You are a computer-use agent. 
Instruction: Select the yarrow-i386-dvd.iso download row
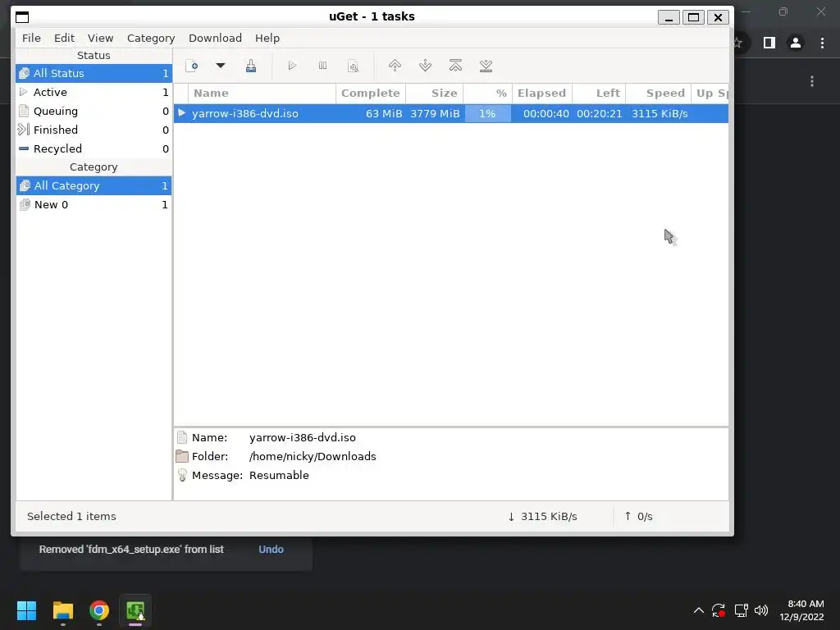[x=451, y=113]
